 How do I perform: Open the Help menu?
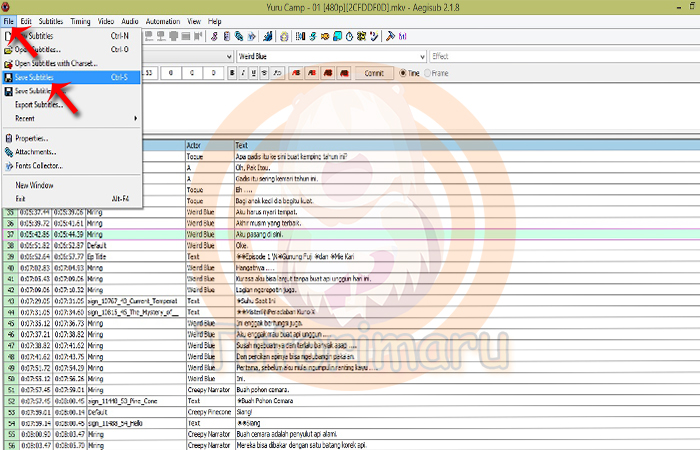(215, 21)
